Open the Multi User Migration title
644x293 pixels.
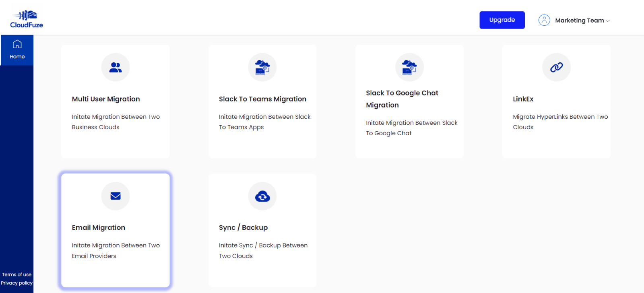coord(106,99)
